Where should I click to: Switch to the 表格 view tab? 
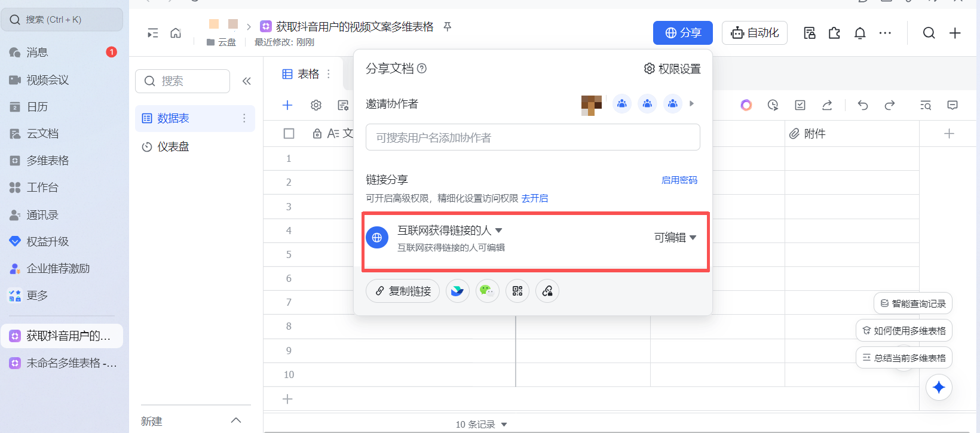[302, 74]
